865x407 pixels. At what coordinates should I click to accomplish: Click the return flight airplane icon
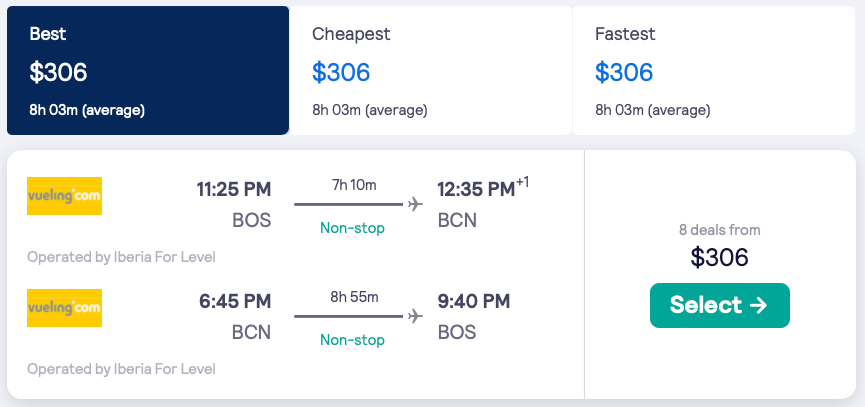pyautogui.click(x=415, y=317)
